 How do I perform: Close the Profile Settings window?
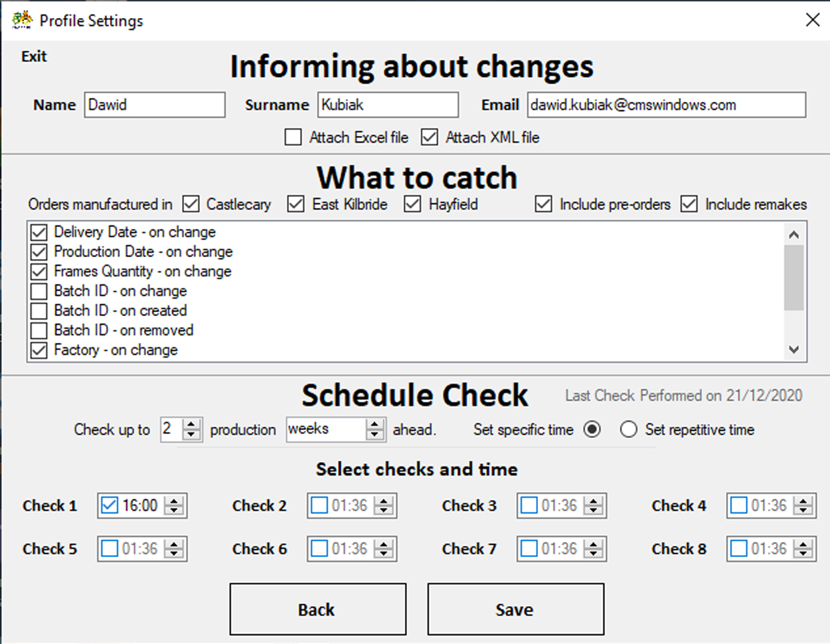812,20
